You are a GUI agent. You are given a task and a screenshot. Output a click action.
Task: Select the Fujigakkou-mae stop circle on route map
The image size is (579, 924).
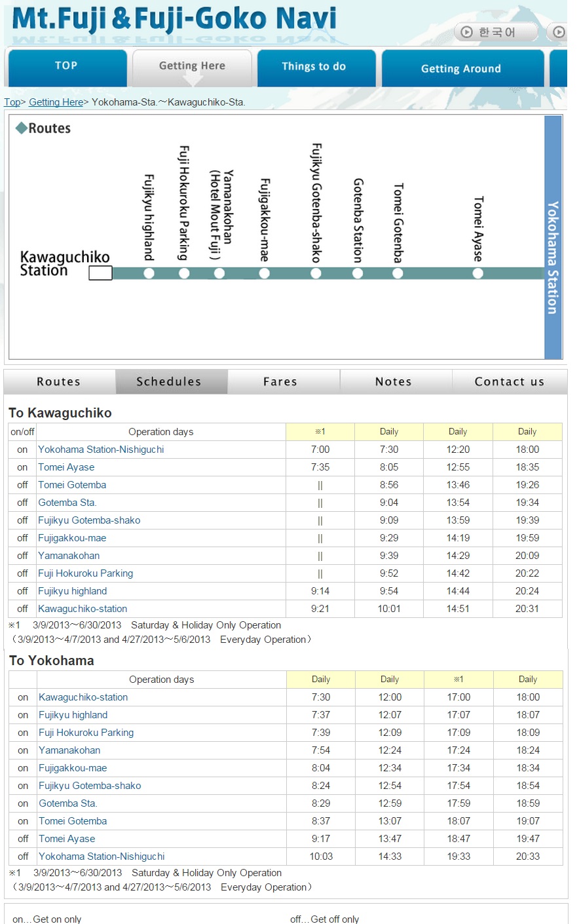coord(264,273)
